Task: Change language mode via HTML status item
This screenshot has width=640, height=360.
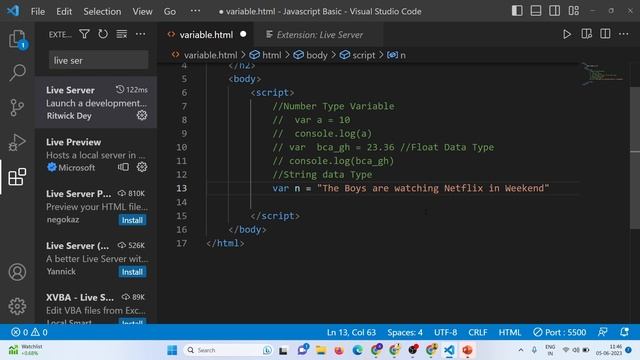Action: click(510, 332)
